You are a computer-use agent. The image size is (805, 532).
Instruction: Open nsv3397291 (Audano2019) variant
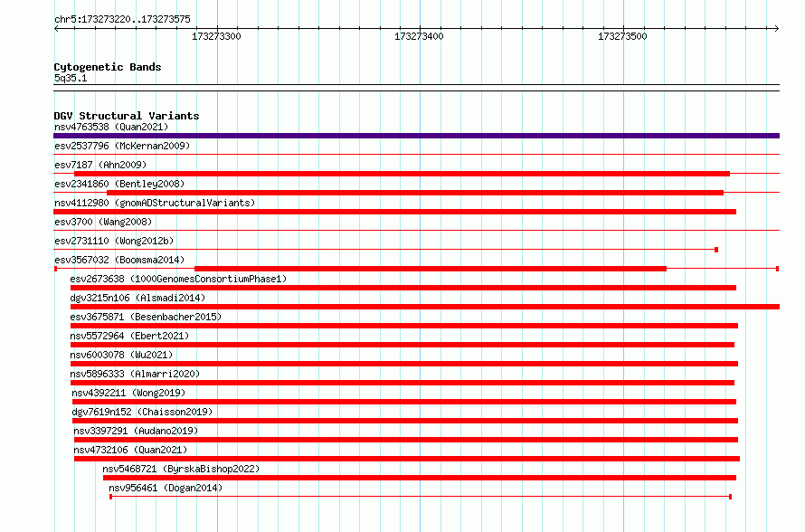[136, 431]
